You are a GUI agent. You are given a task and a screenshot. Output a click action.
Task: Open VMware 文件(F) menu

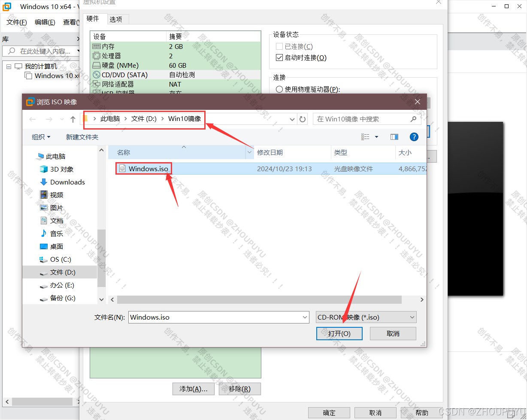coord(17,22)
